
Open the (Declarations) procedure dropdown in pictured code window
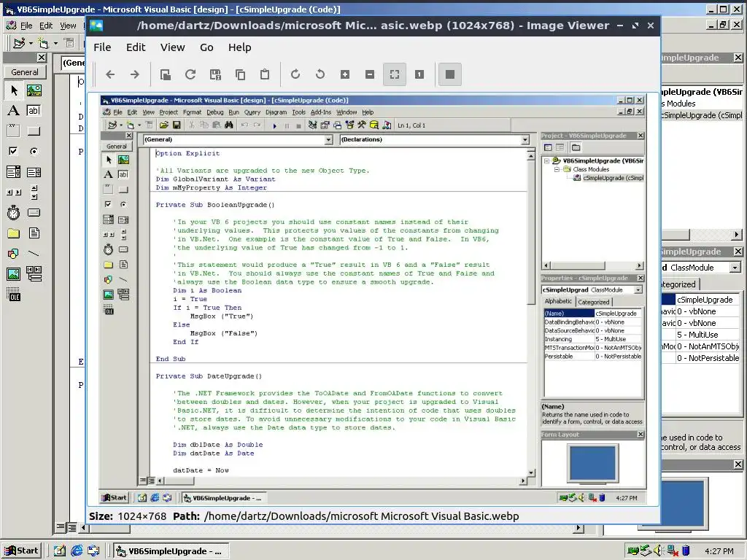click(x=525, y=139)
